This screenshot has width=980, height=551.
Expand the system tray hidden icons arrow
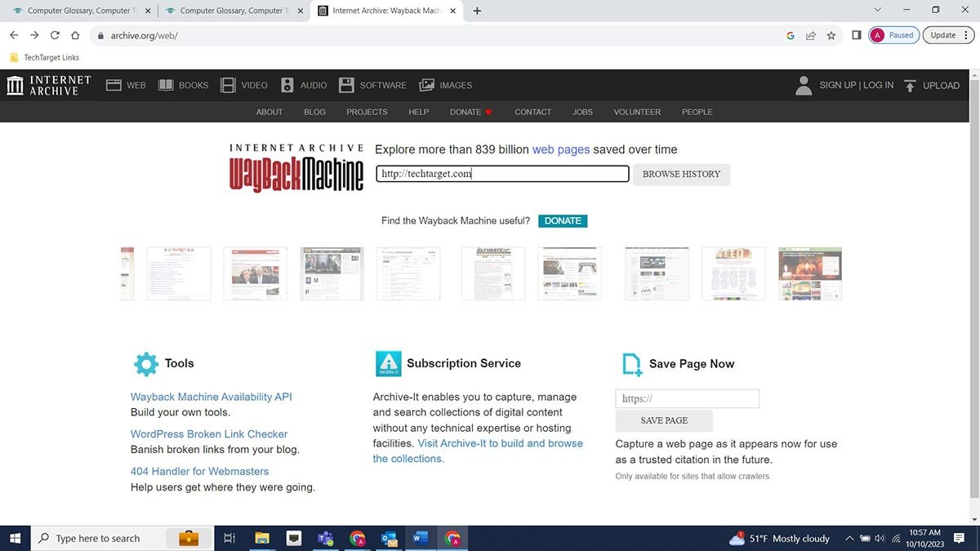849,538
